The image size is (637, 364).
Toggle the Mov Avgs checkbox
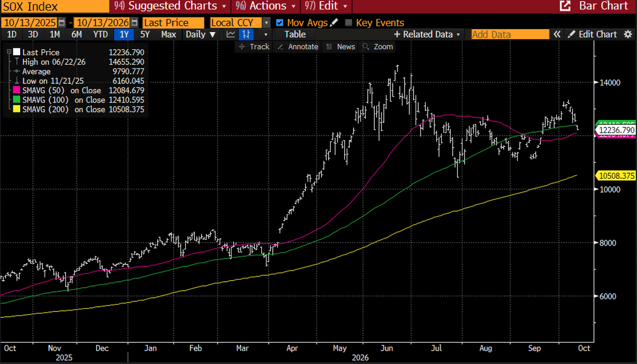(280, 23)
